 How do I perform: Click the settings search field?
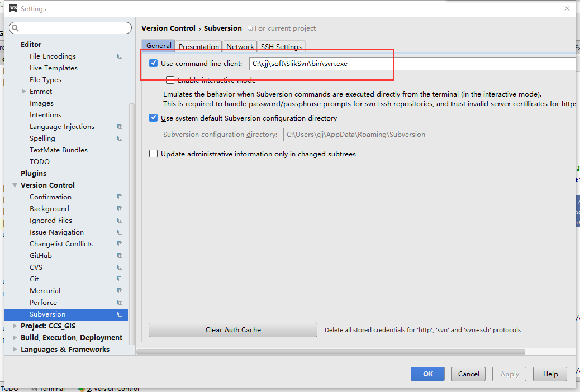pos(70,28)
